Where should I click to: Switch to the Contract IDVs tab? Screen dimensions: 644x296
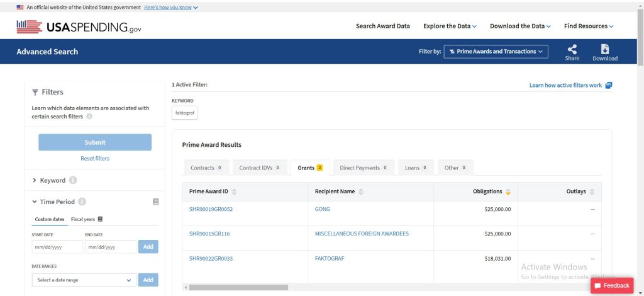(260, 168)
